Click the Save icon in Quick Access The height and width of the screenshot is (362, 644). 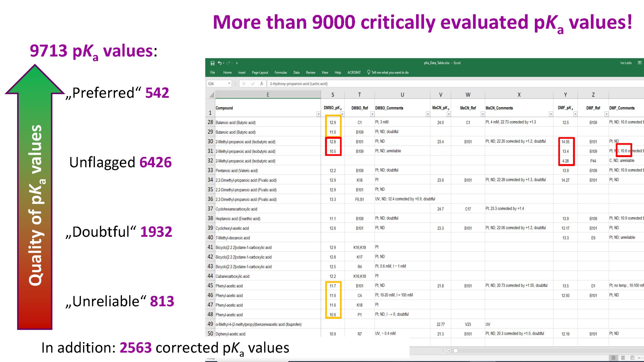point(212,63)
